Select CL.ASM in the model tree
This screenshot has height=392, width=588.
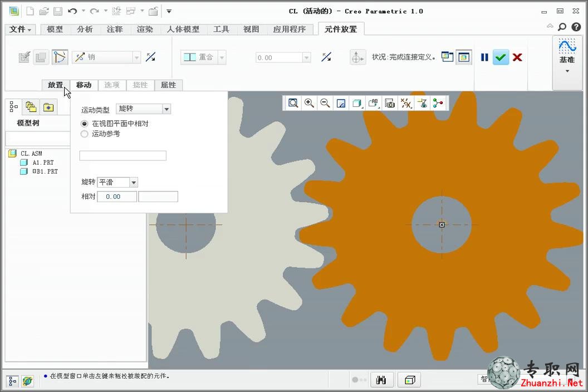click(x=31, y=154)
